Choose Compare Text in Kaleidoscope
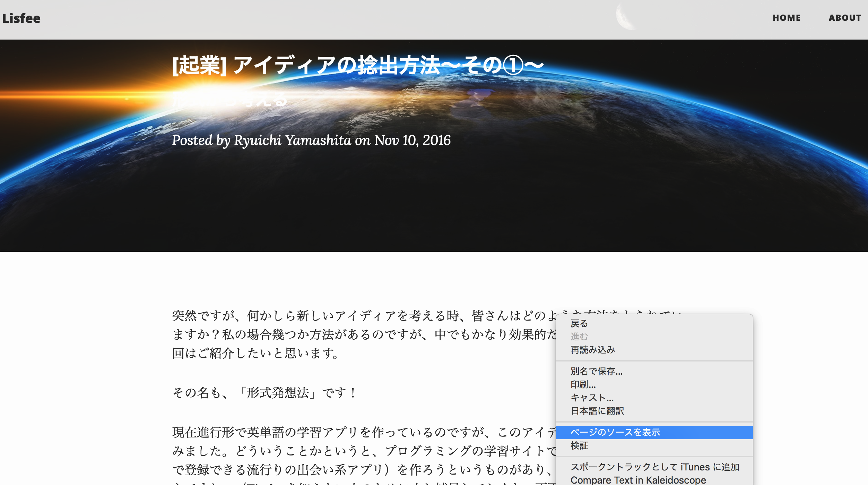The height and width of the screenshot is (485, 868). pyautogui.click(x=654, y=480)
